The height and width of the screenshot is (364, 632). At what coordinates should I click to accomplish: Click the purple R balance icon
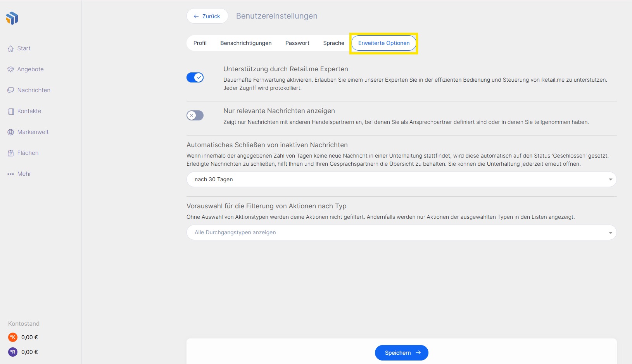[13, 352]
